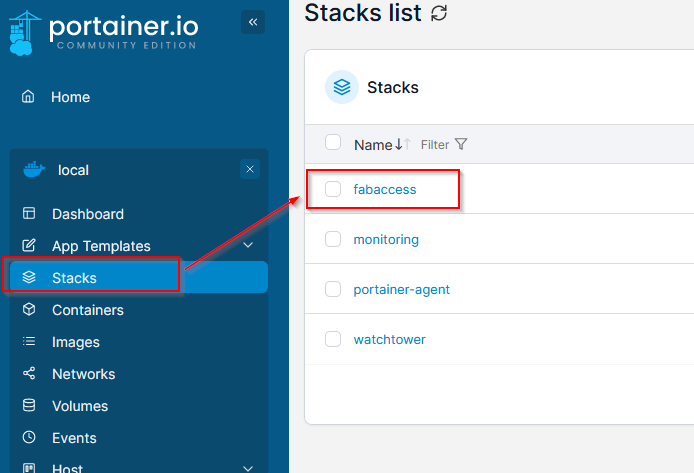Open Stacks menu item
The height and width of the screenshot is (473, 694).
pyautogui.click(x=139, y=277)
